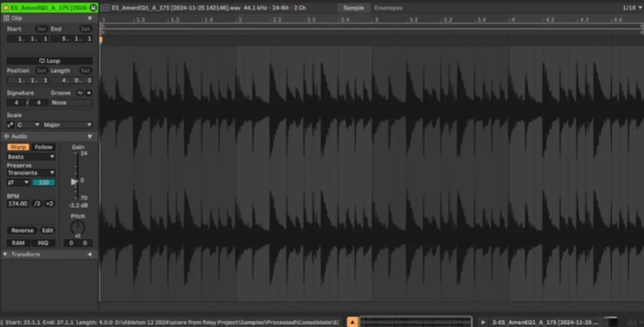Image resolution: width=644 pixels, height=327 pixels.
Task: Click Set button next to Length
Action: (86, 71)
